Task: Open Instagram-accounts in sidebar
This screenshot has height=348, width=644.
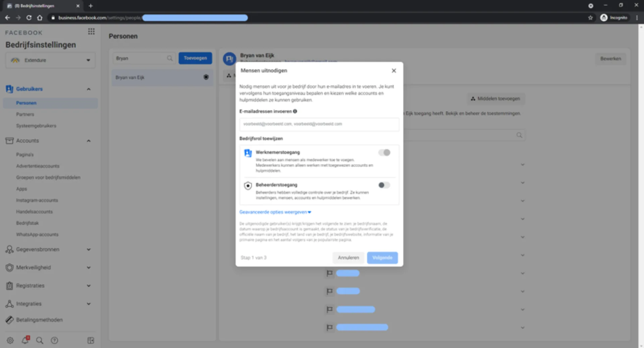Action: click(x=37, y=200)
